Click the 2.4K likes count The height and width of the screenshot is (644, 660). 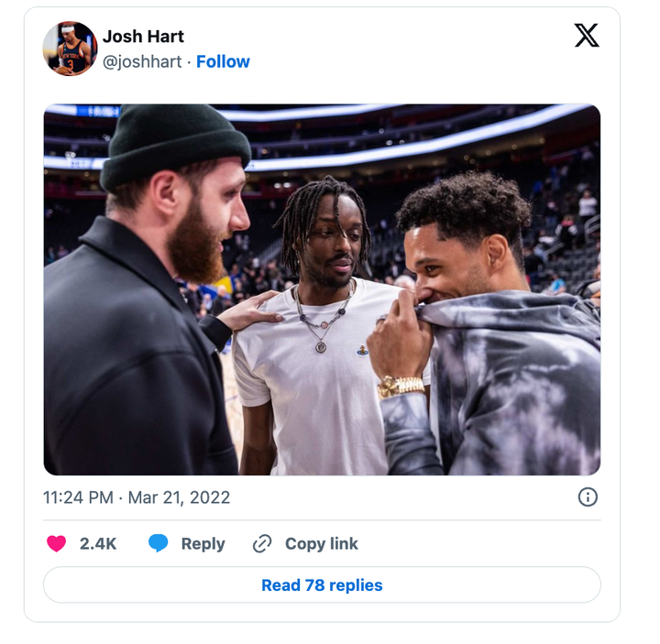pyautogui.click(x=98, y=544)
